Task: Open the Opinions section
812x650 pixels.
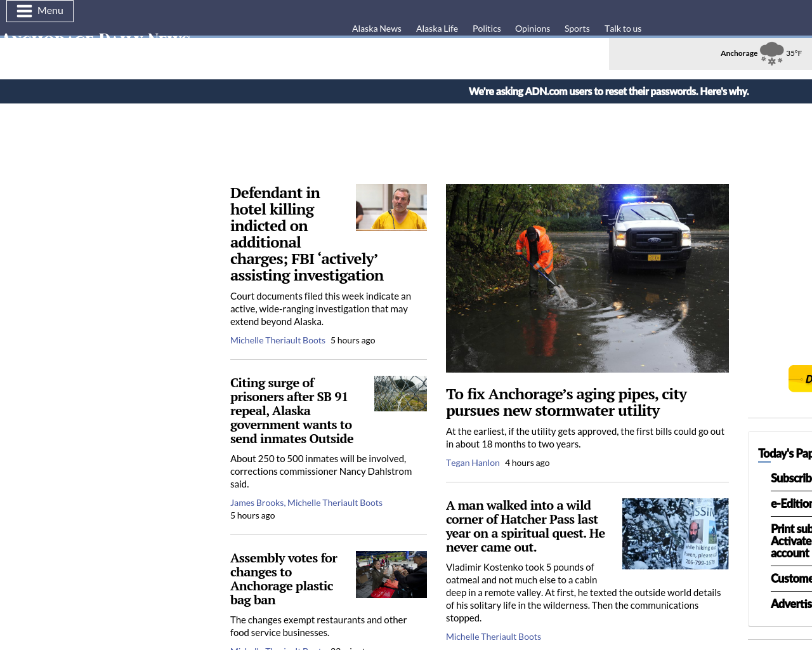Action: point(532,29)
